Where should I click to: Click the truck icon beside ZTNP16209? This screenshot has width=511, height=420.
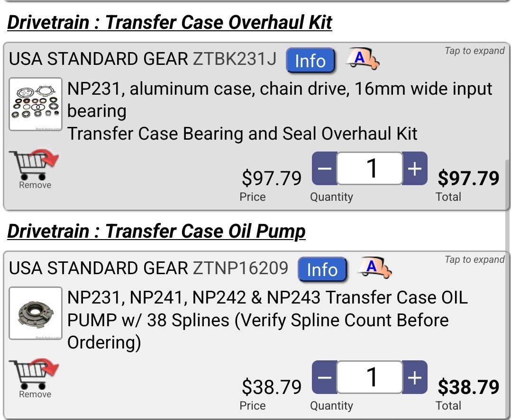point(374,268)
